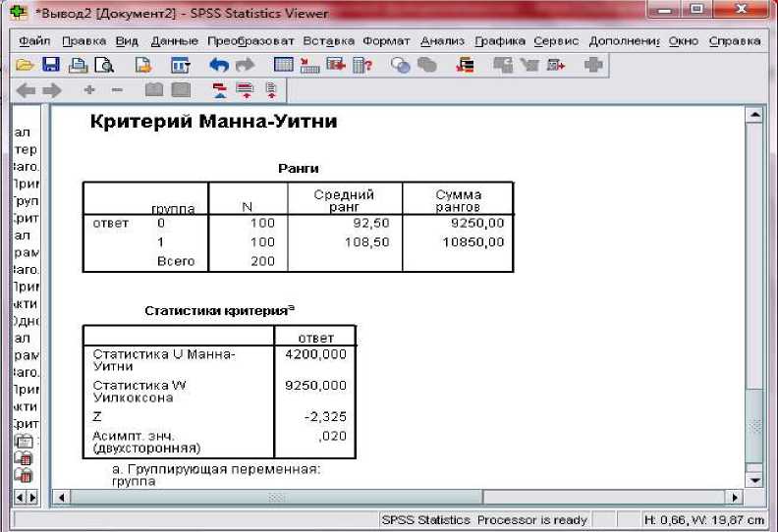Click the Insert Text icon

point(271,90)
